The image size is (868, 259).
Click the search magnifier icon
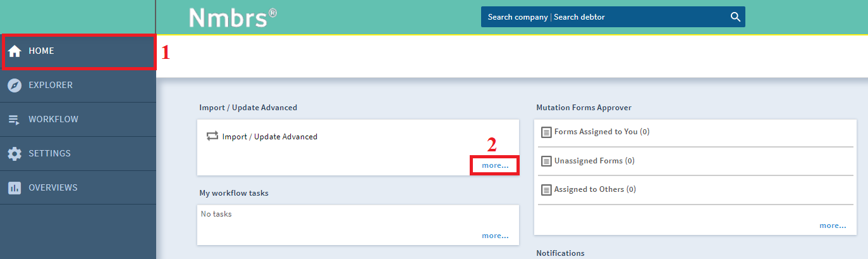point(735,17)
